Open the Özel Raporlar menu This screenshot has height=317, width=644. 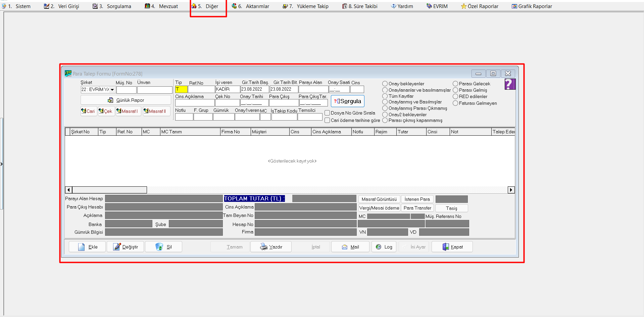[x=480, y=6]
